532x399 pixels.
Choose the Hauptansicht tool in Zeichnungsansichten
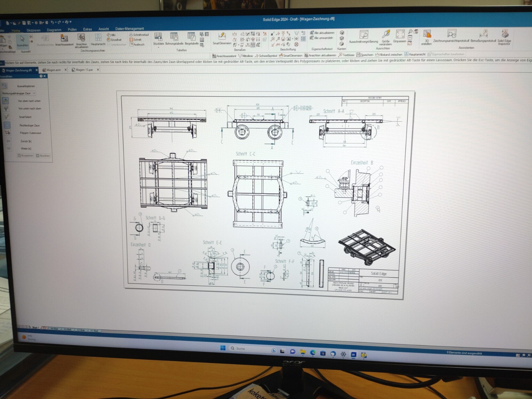(x=98, y=40)
